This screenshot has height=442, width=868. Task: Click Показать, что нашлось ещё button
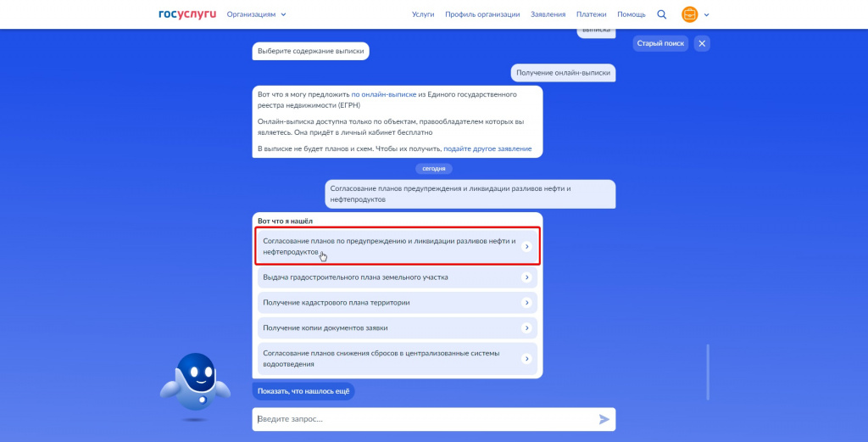303,391
